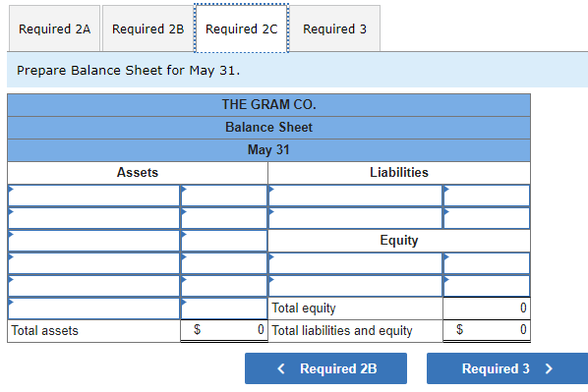588x392 pixels.
Task: Open sixth asset name dropdown above Total assets
Action: tap(93, 308)
